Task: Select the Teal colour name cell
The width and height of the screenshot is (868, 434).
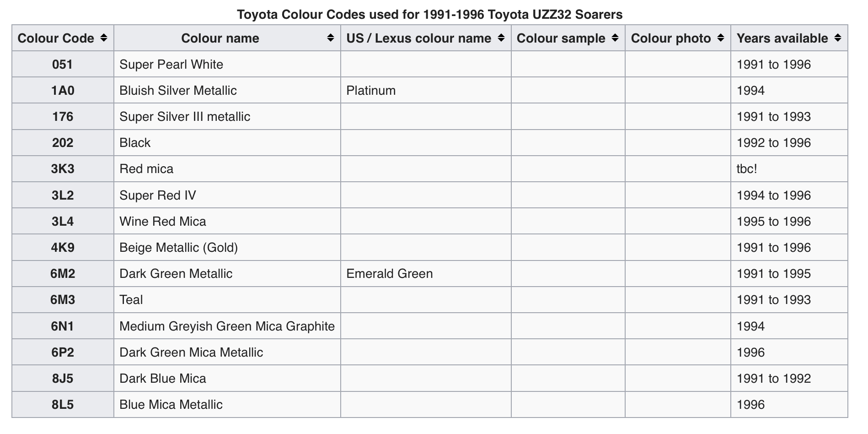Action: click(227, 300)
